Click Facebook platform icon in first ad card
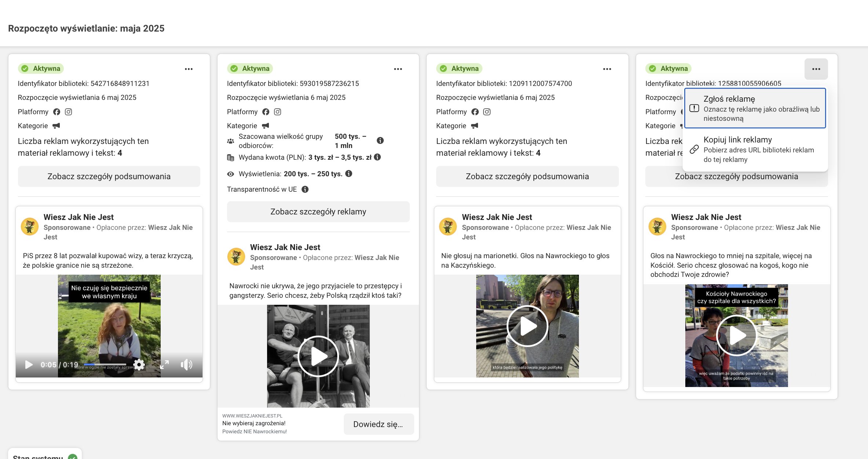 [56, 112]
